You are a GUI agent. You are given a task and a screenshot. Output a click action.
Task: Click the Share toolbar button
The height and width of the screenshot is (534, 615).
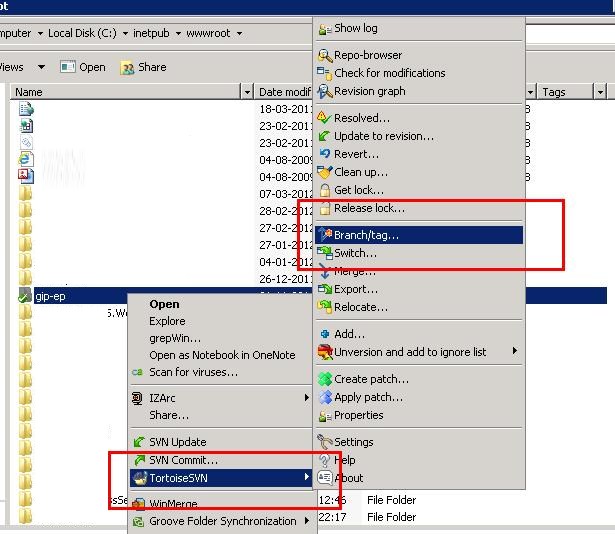[143, 67]
